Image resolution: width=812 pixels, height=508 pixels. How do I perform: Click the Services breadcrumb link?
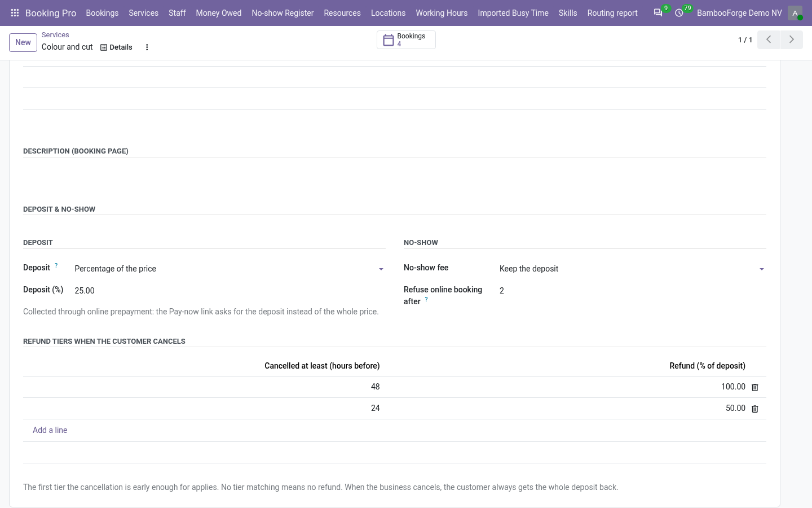click(55, 35)
